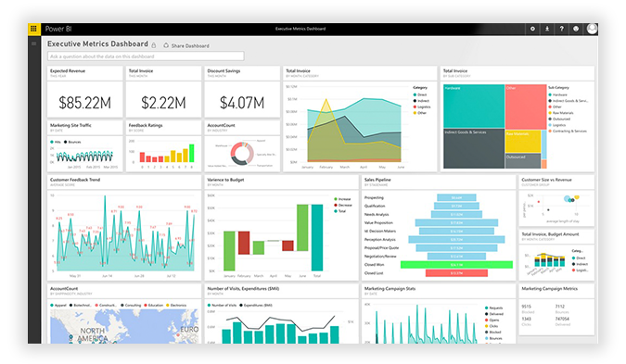Open the settings gear in the header

pyautogui.click(x=532, y=29)
